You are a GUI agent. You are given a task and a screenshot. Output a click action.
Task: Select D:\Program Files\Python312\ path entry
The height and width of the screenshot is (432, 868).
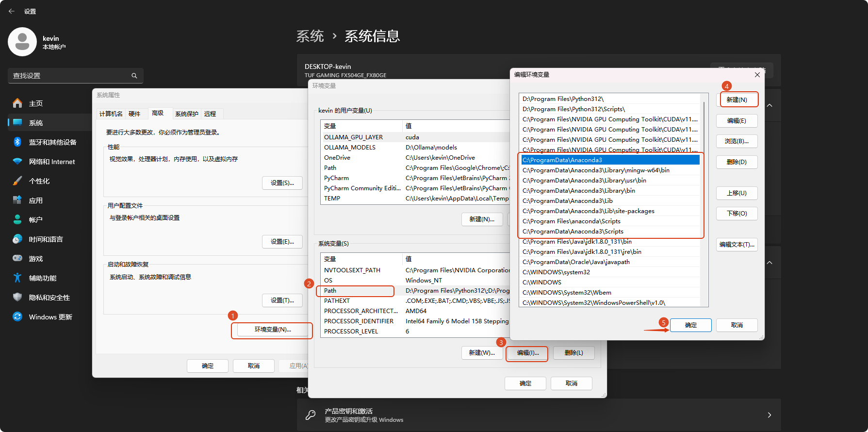click(x=610, y=99)
